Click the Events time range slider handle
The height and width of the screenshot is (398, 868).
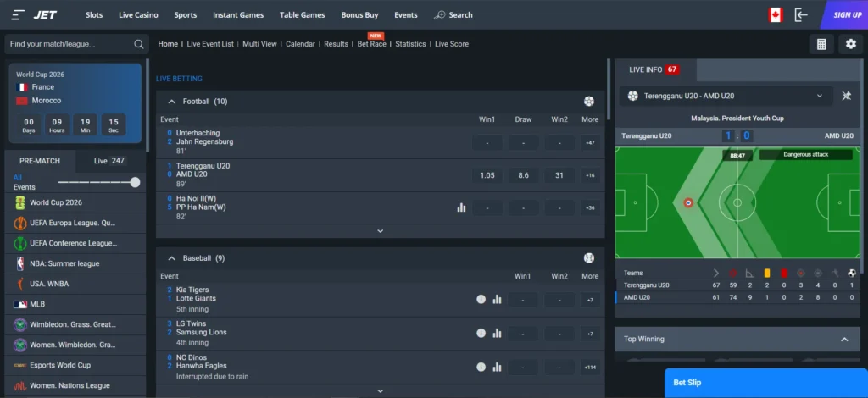pyautogui.click(x=135, y=182)
